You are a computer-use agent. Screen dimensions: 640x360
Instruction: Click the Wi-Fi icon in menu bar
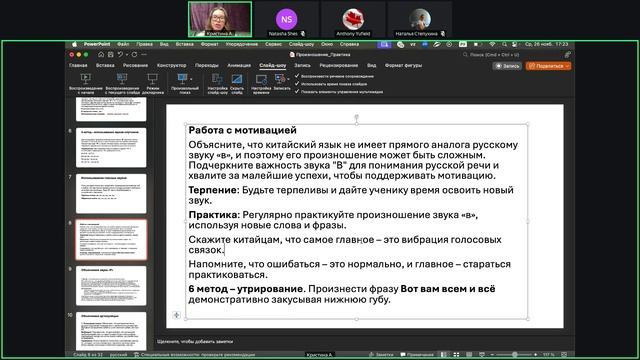tap(492, 44)
